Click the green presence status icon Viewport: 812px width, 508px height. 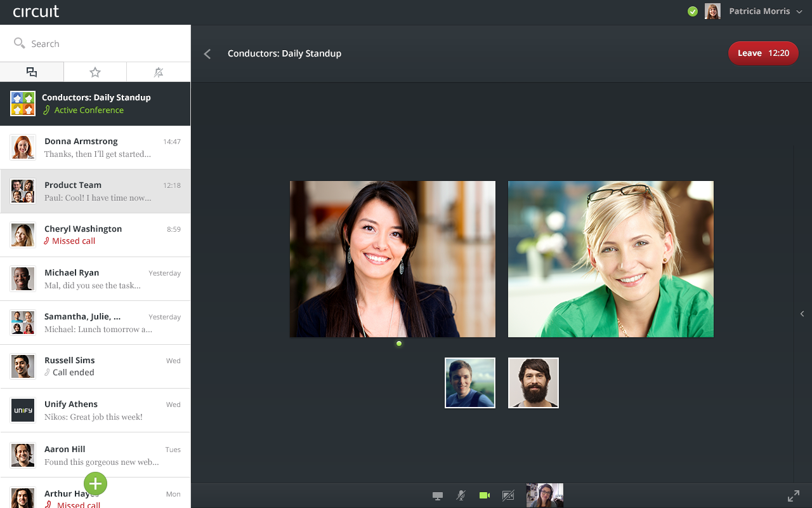pos(693,11)
